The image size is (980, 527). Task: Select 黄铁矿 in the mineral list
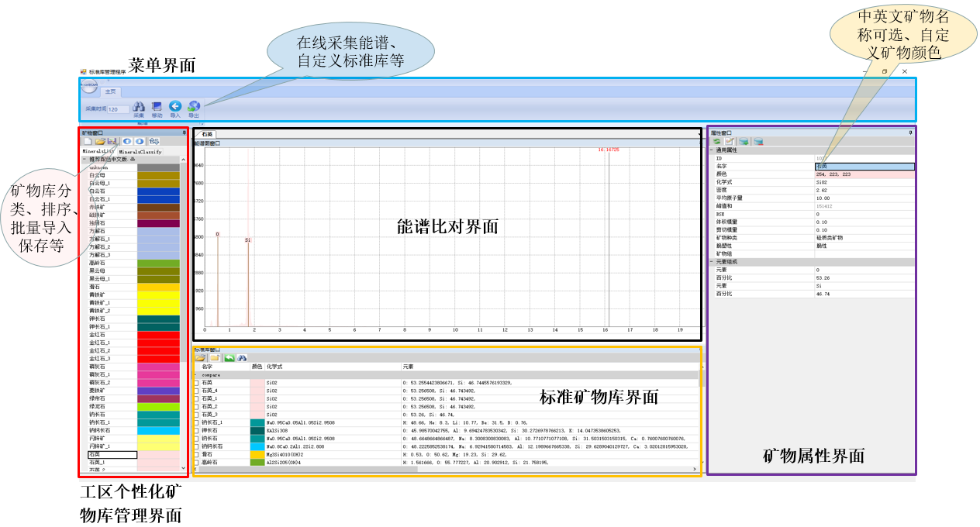coord(97,295)
